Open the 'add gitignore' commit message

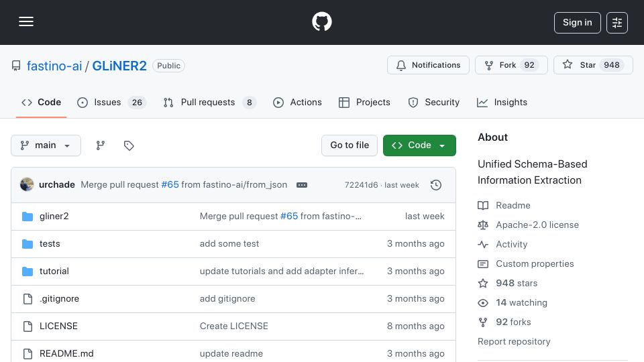click(227, 299)
